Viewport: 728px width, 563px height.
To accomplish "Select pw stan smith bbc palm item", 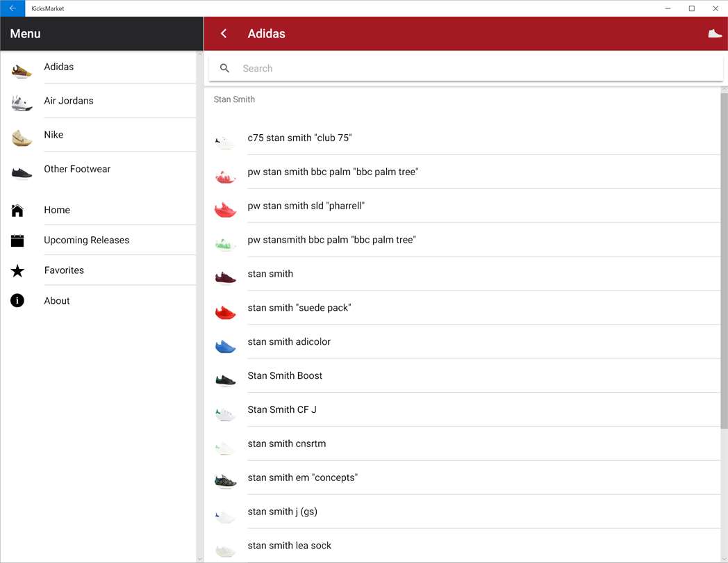I will coord(463,172).
